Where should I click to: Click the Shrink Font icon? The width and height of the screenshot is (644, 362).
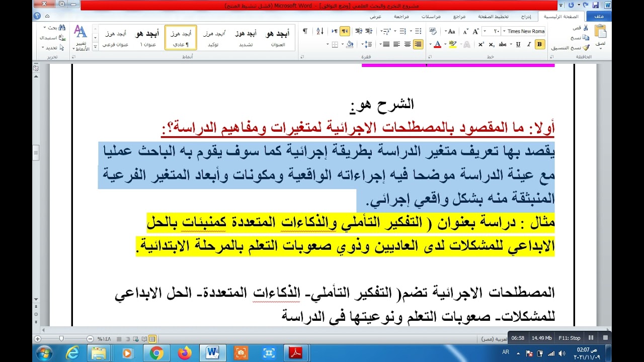point(466,31)
